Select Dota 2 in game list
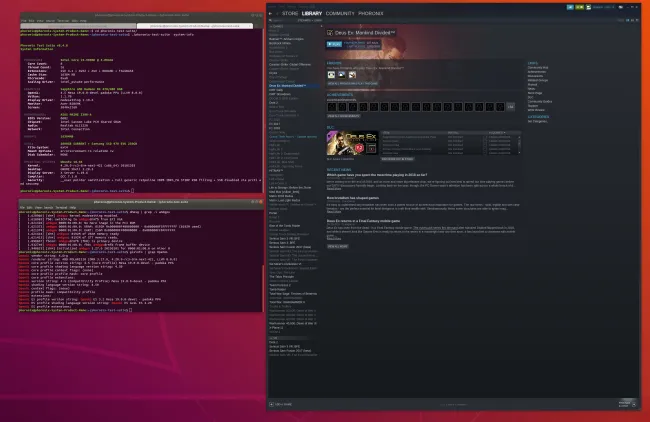 tap(274, 103)
